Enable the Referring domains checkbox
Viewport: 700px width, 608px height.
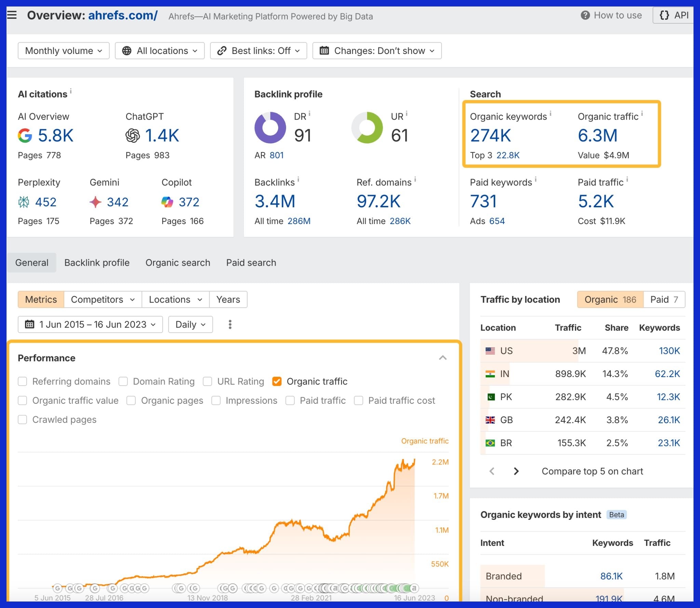coord(23,382)
